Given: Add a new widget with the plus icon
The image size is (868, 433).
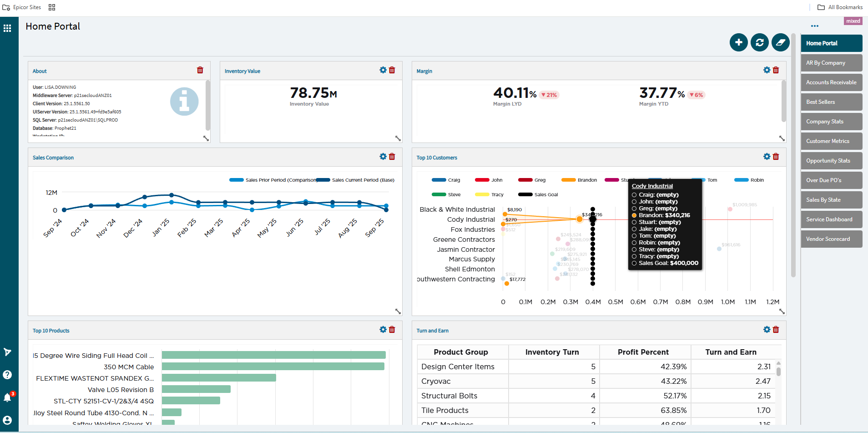Looking at the screenshot, I should 739,42.
